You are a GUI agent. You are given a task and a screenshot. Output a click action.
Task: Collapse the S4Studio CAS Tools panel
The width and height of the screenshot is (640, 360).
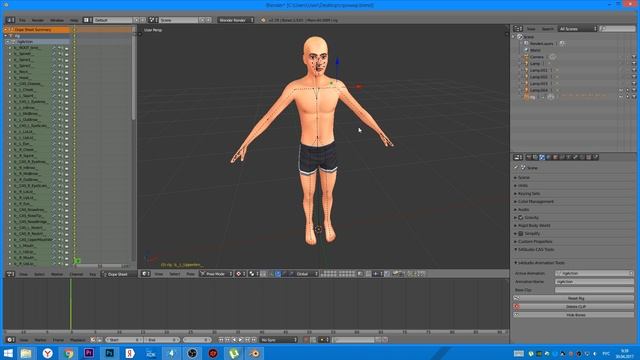coord(536,249)
